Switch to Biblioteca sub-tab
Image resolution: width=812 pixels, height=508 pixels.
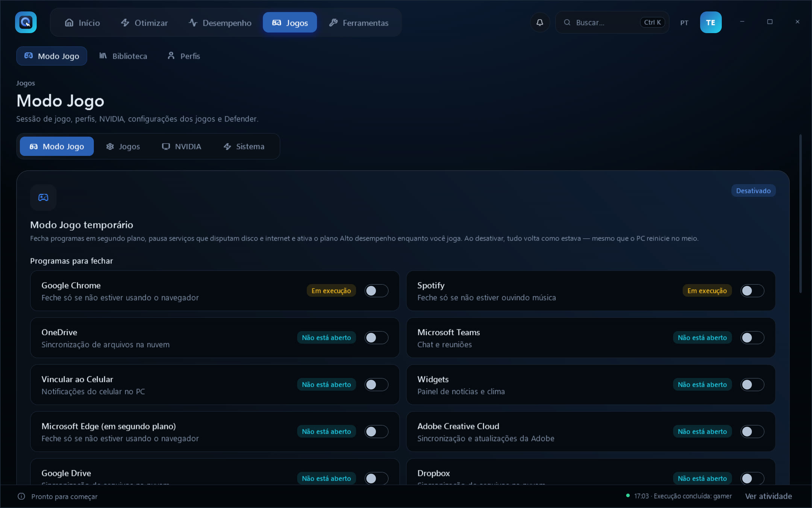coord(123,56)
